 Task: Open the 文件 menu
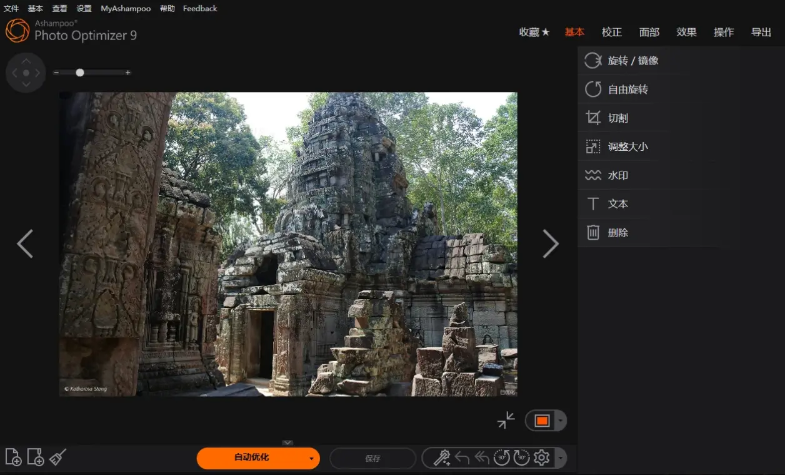11,8
